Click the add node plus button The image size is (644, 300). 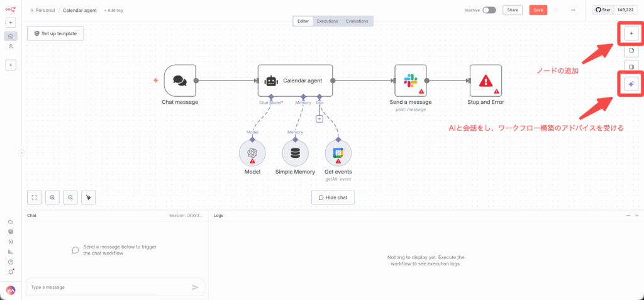631,33
